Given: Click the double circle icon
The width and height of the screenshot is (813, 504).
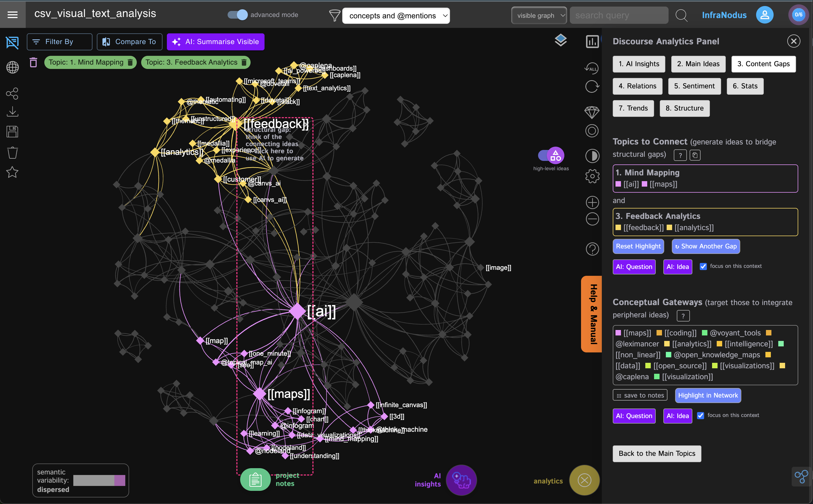Looking at the screenshot, I should (x=592, y=131).
